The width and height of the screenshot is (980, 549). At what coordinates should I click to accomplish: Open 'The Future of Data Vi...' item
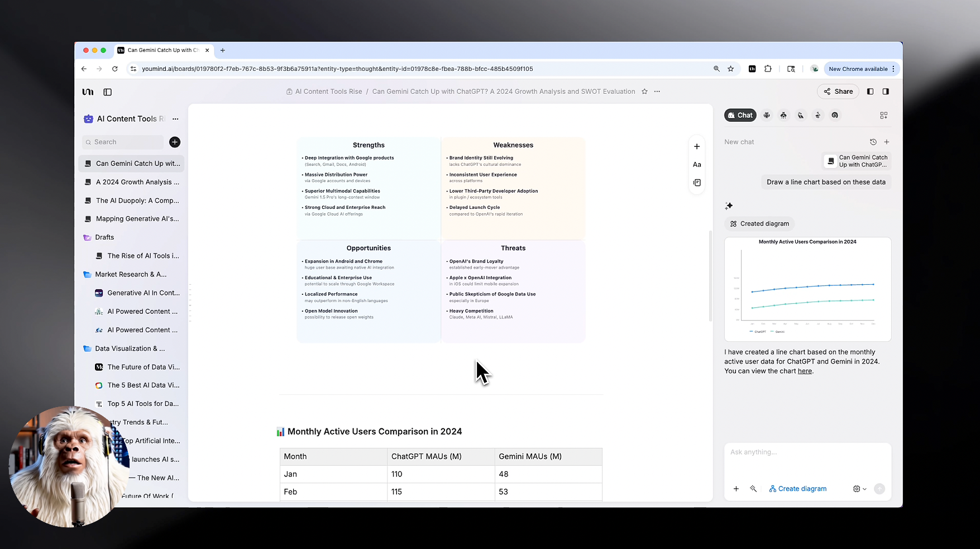click(137, 367)
